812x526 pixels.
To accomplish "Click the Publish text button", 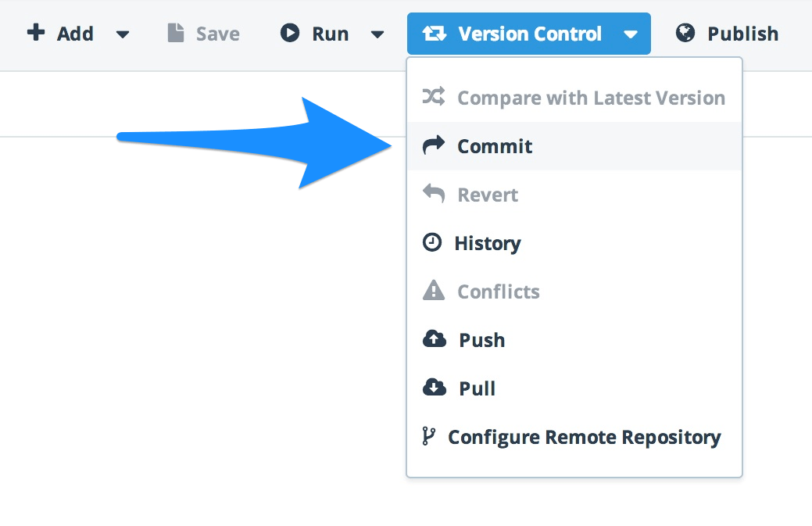I will click(x=743, y=34).
